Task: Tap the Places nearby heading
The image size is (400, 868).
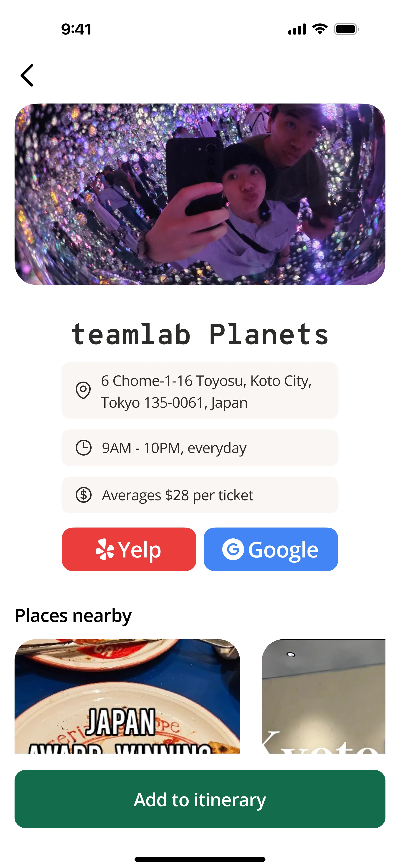Action: 73,616
